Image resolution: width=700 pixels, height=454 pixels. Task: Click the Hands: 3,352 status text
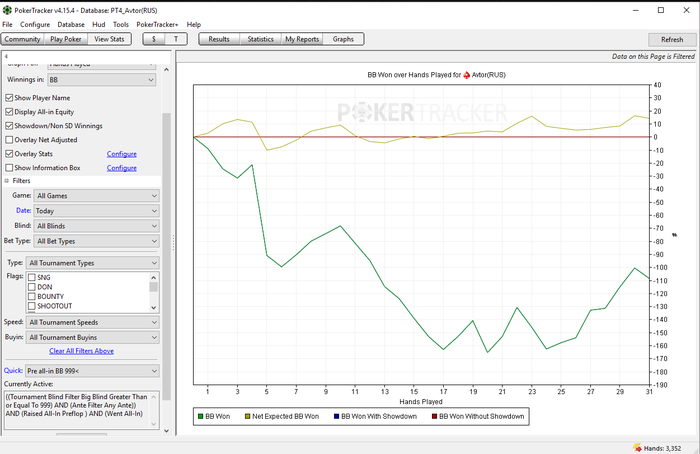pyautogui.click(x=662, y=448)
